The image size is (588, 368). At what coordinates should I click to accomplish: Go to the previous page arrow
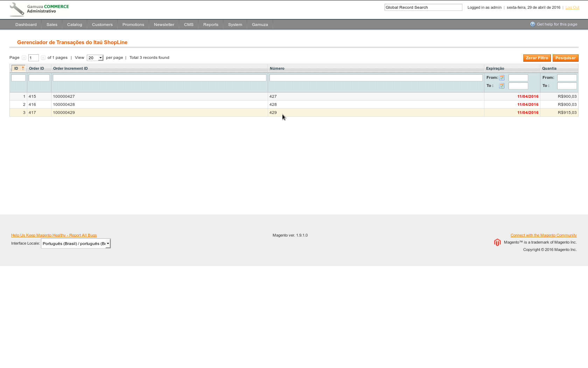24,58
